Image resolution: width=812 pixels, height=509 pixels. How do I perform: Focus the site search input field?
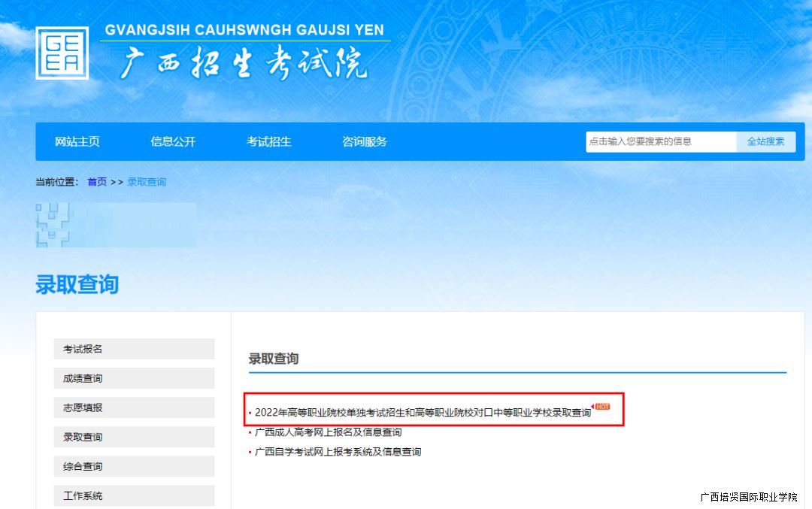661,141
